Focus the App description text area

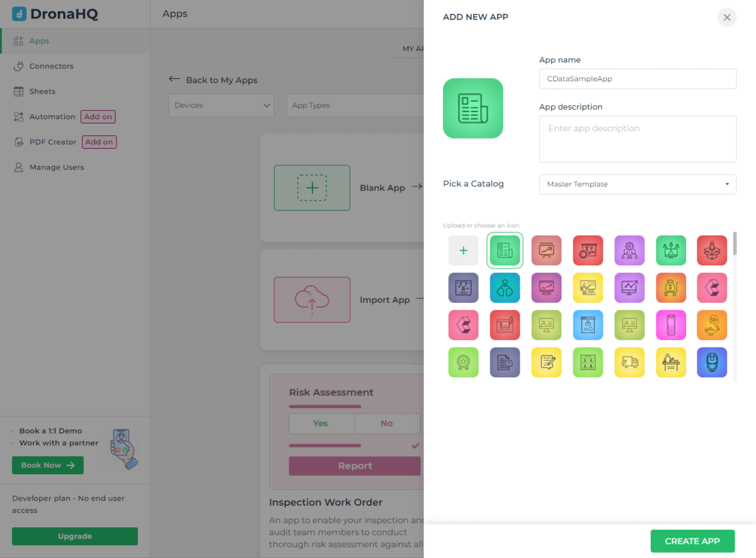[x=638, y=139]
